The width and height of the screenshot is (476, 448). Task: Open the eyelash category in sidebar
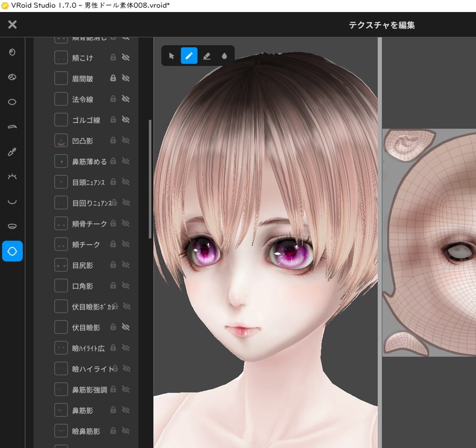click(x=12, y=176)
